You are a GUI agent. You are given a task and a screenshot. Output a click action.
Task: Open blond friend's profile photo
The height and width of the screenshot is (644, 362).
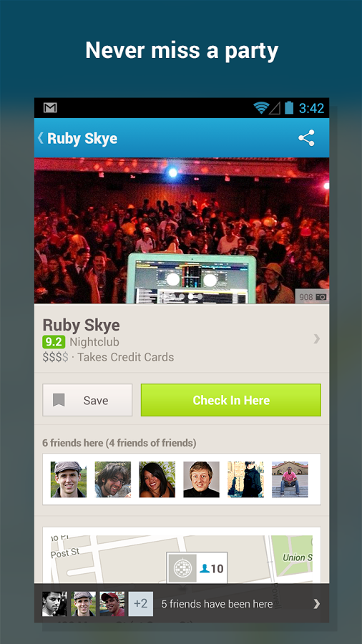coord(201,479)
